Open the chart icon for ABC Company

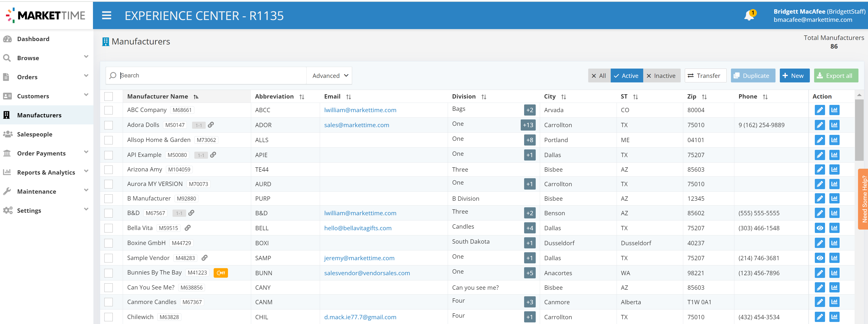pyautogui.click(x=834, y=110)
